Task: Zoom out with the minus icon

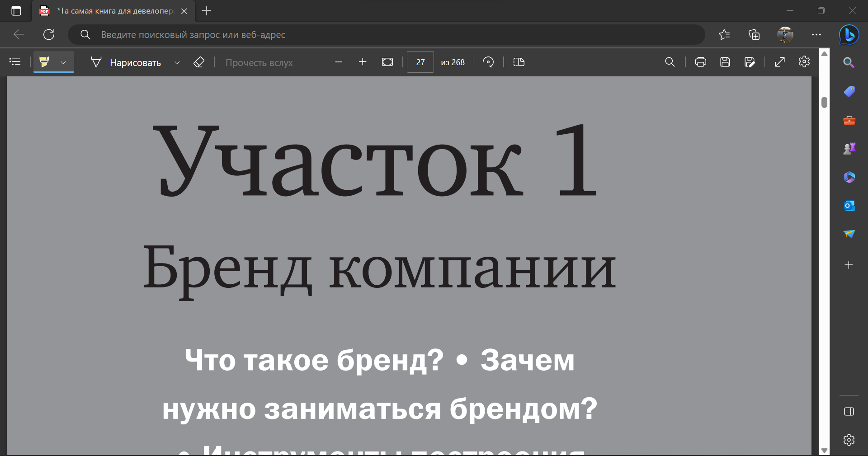Action: tap(339, 62)
